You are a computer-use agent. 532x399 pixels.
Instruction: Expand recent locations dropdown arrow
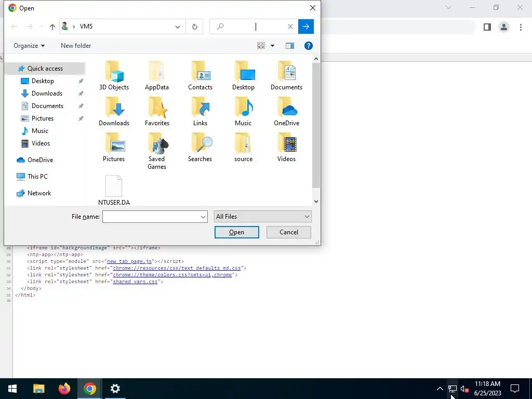[42, 26]
